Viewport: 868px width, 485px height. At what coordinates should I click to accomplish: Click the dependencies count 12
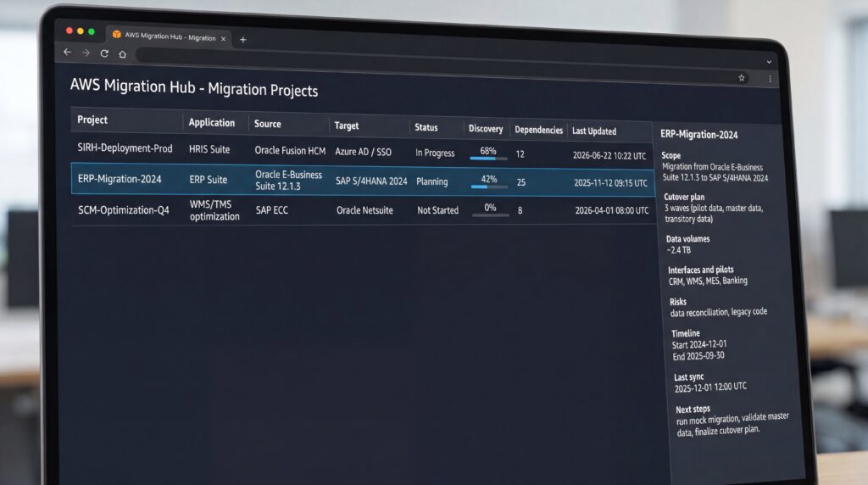[x=520, y=154]
